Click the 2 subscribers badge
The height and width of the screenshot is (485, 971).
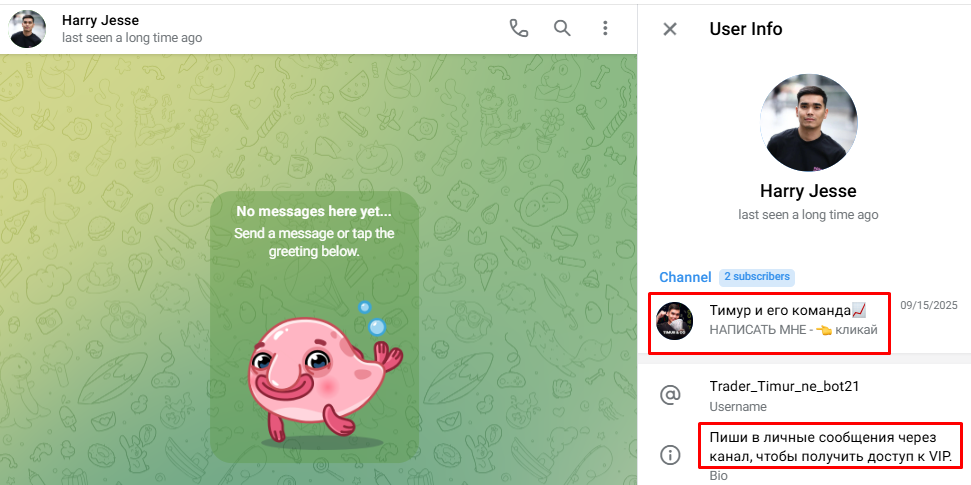[x=756, y=277]
